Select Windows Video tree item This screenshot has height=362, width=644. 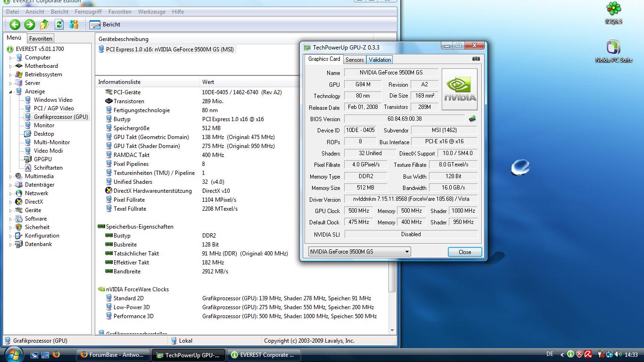53,100
